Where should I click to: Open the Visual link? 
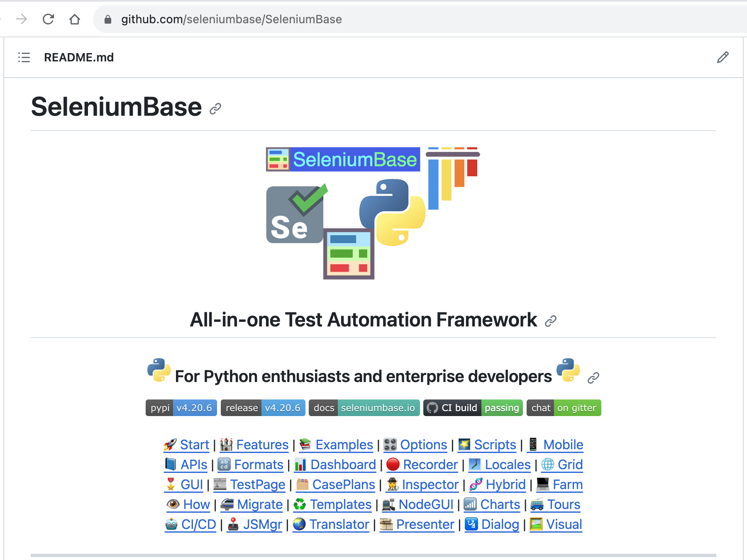point(556,524)
